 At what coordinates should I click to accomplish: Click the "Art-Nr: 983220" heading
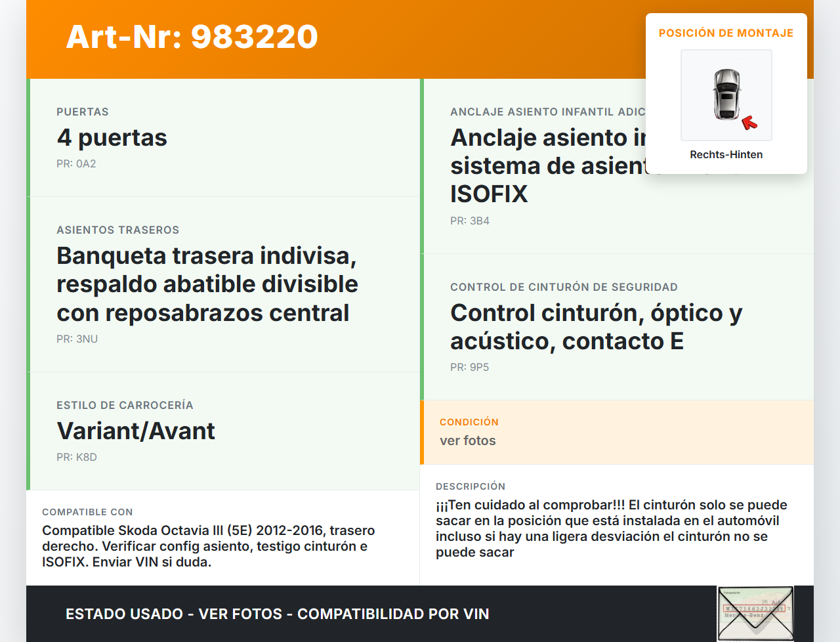point(192,37)
